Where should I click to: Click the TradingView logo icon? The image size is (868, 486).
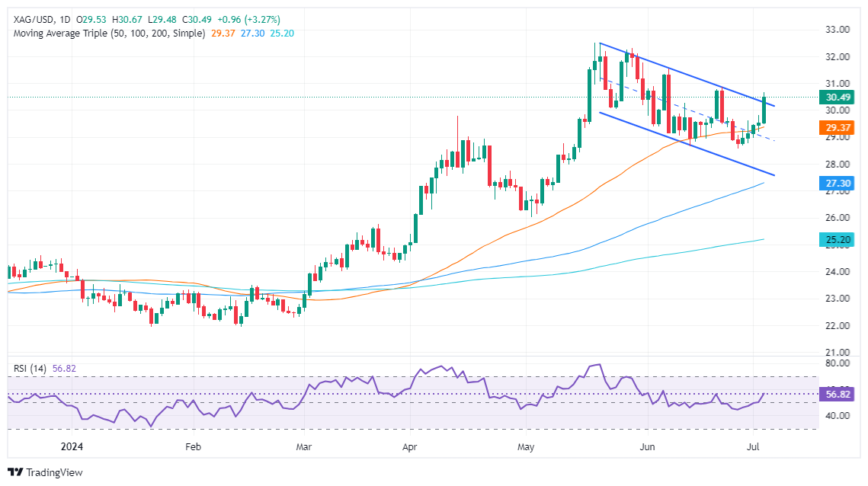[15, 472]
